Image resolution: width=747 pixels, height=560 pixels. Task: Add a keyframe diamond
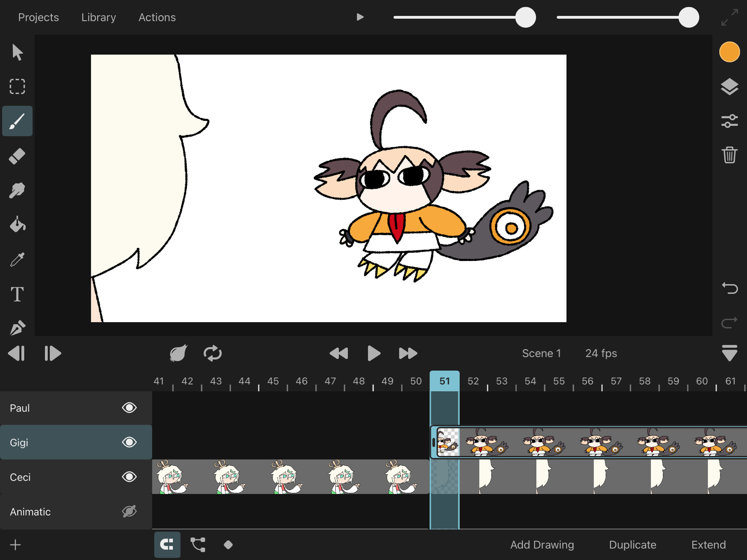coord(228,545)
